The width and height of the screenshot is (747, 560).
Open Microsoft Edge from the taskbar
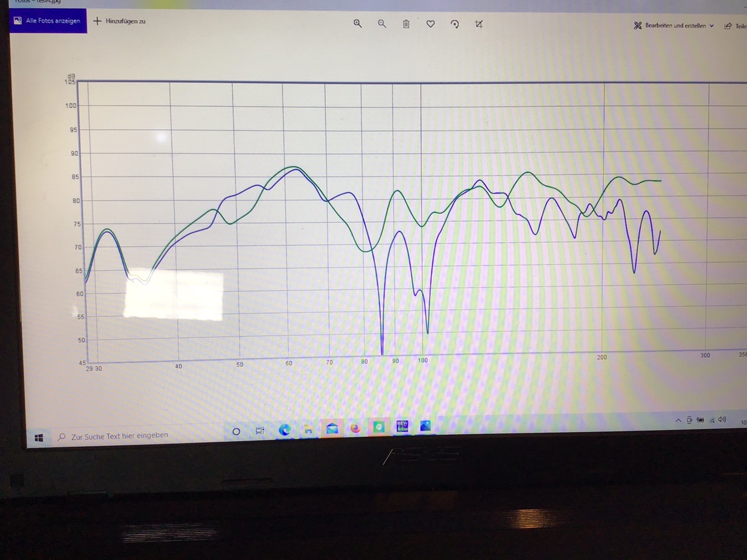pyautogui.click(x=285, y=430)
